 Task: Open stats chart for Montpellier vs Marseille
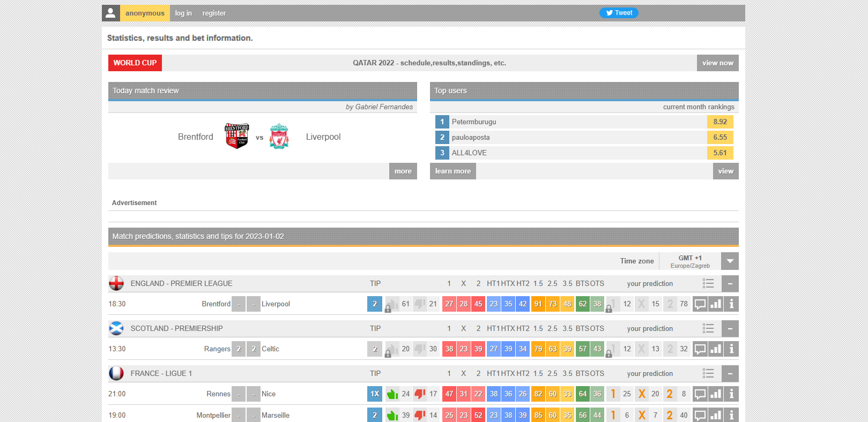(716, 415)
